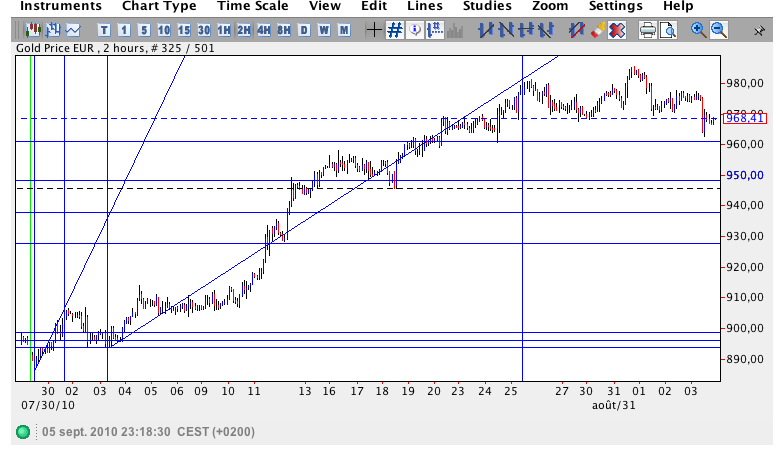Image resolution: width=776 pixels, height=449 pixels.
Task: Switch to bar chart type icon
Action: coord(52,30)
